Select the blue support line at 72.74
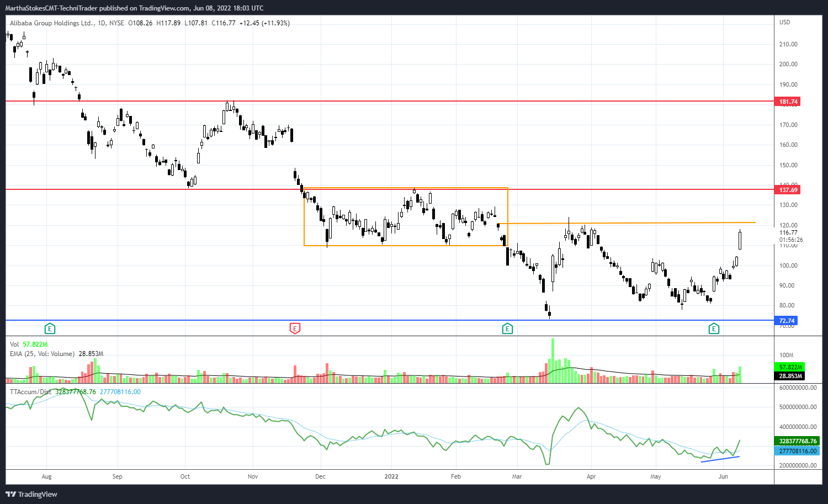This screenshot has height=504, width=828. pos(390,320)
